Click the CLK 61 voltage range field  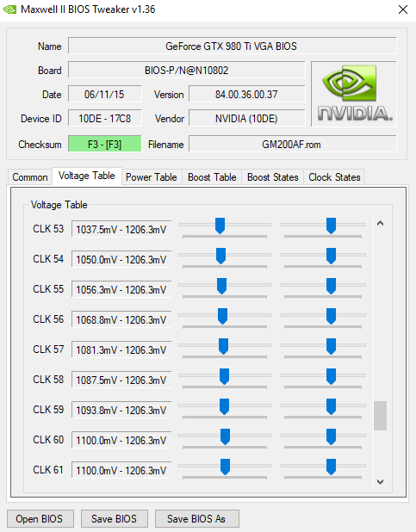pos(121,471)
